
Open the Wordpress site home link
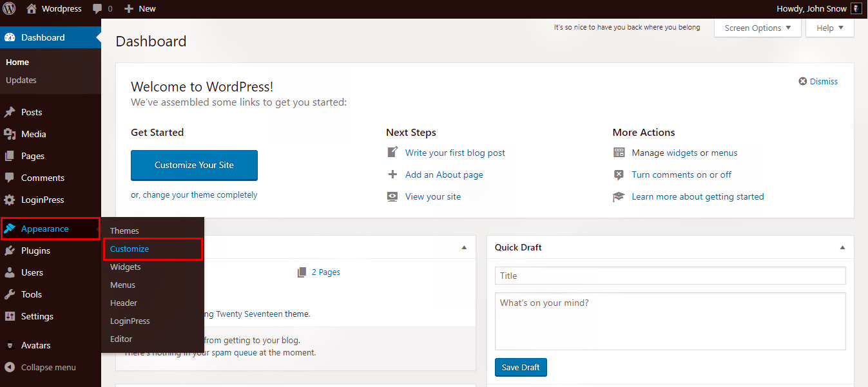(x=54, y=9)
